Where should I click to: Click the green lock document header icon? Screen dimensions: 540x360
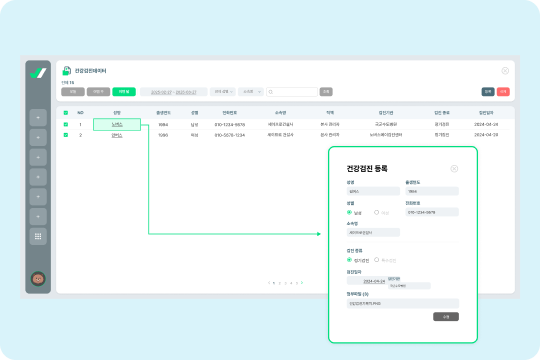coord(66,71)
